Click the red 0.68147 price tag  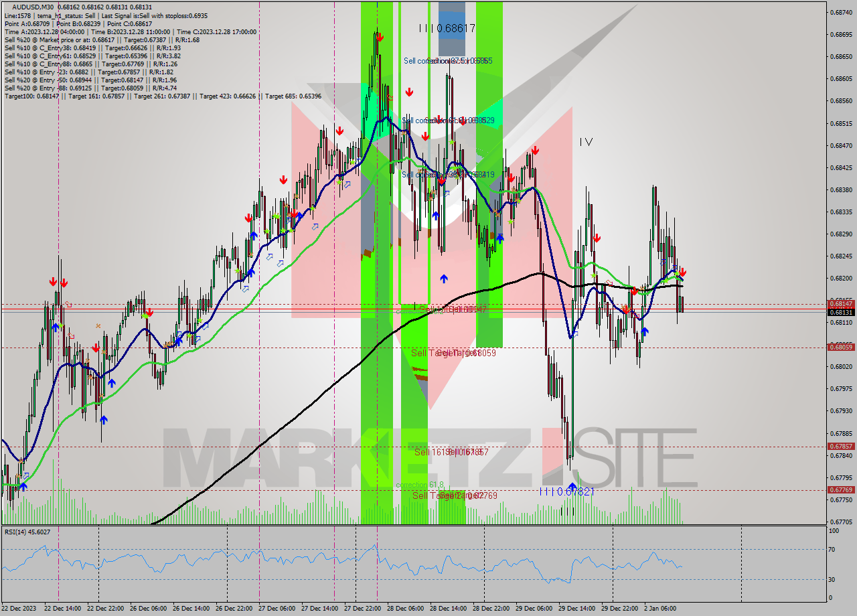[841, 304]
